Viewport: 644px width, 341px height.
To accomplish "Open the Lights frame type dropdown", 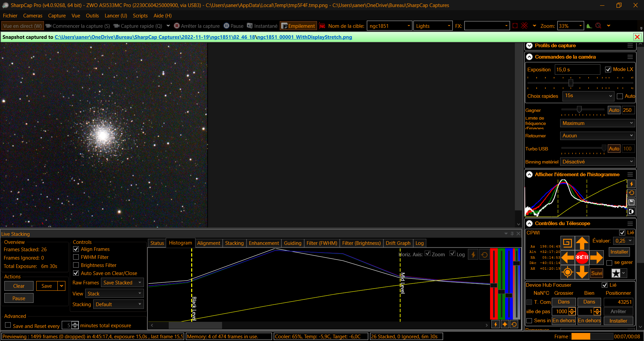I will tap(433, 26).
